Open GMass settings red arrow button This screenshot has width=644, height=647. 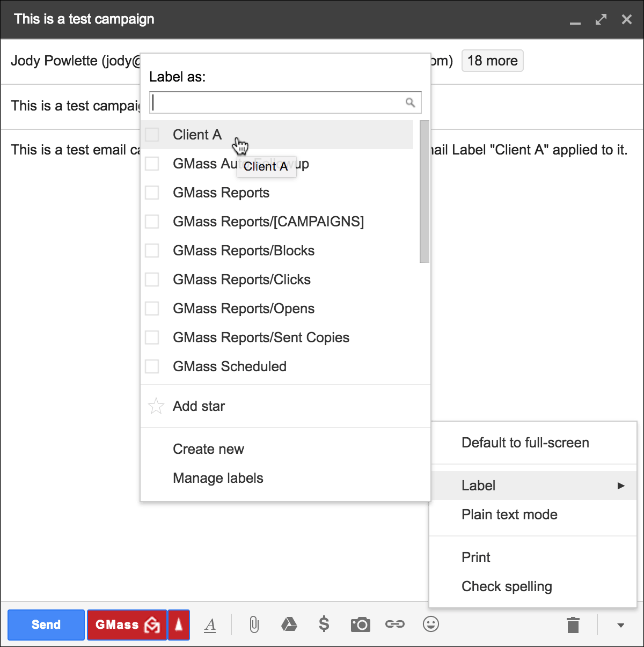(x=179, y=625)
